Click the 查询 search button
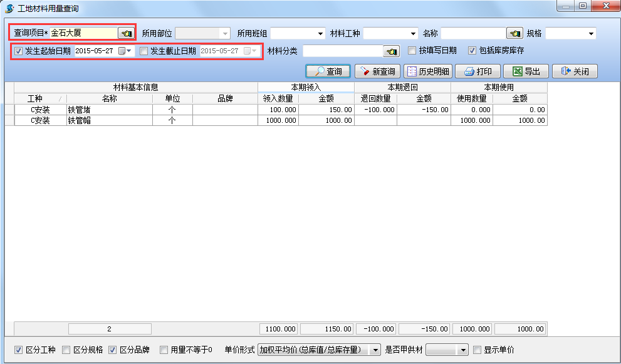621x364 pixels. tap(328, 71)
